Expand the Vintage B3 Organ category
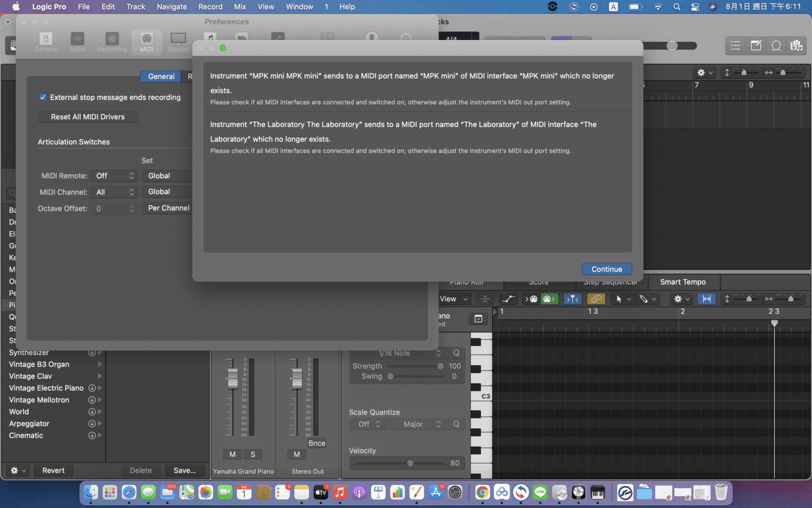The height and width of the screenshot is (508, 812). tap(99, 364)
